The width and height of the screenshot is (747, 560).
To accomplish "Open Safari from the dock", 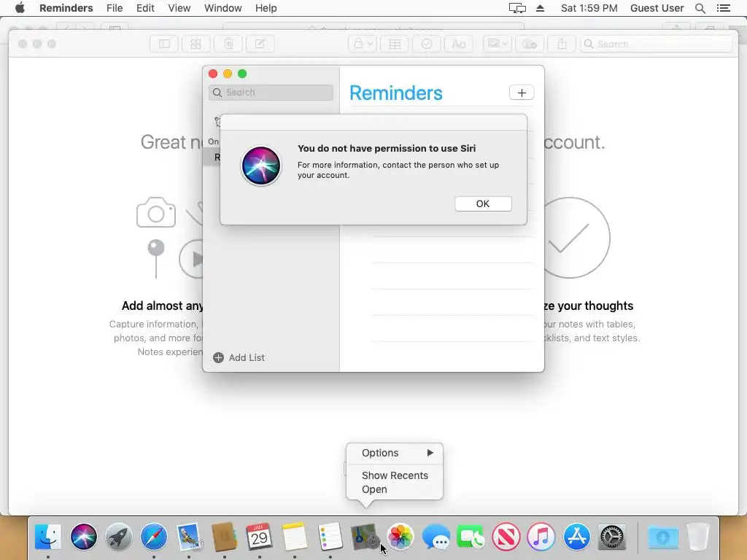I will pos(153,537).
